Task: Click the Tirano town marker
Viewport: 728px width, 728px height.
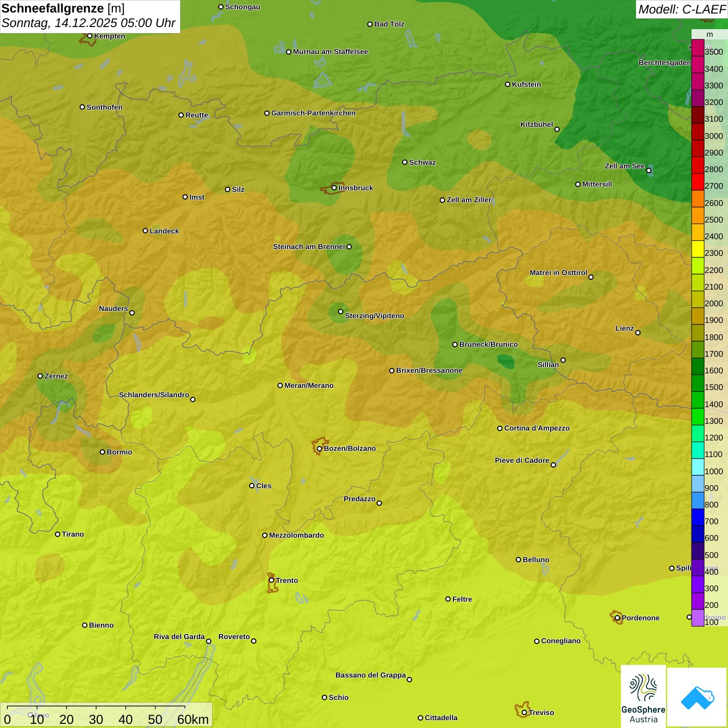Action: 58,534
